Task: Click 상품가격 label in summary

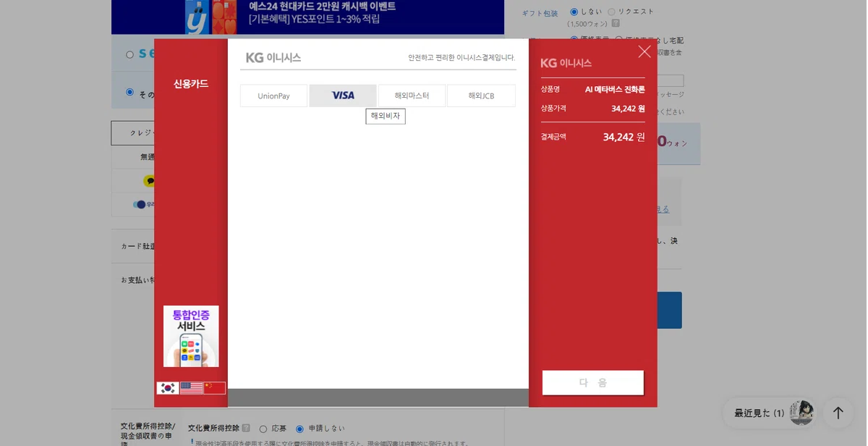Action: pyautogui.click(x=553, y=108)
